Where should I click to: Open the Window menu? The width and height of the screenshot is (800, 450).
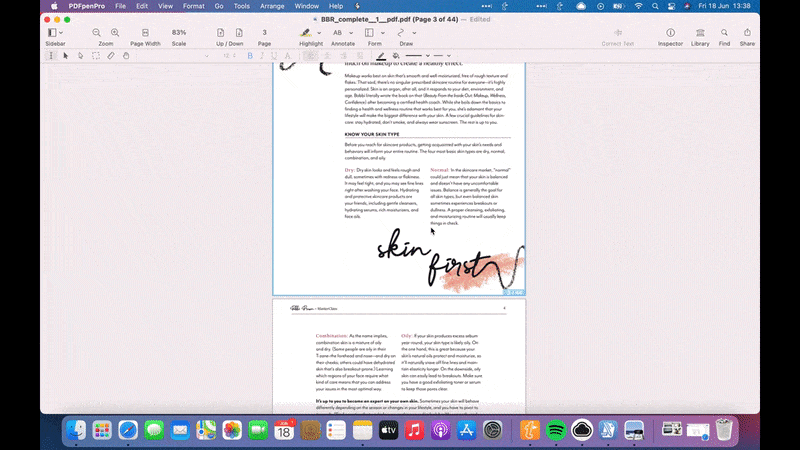point(307,6)
